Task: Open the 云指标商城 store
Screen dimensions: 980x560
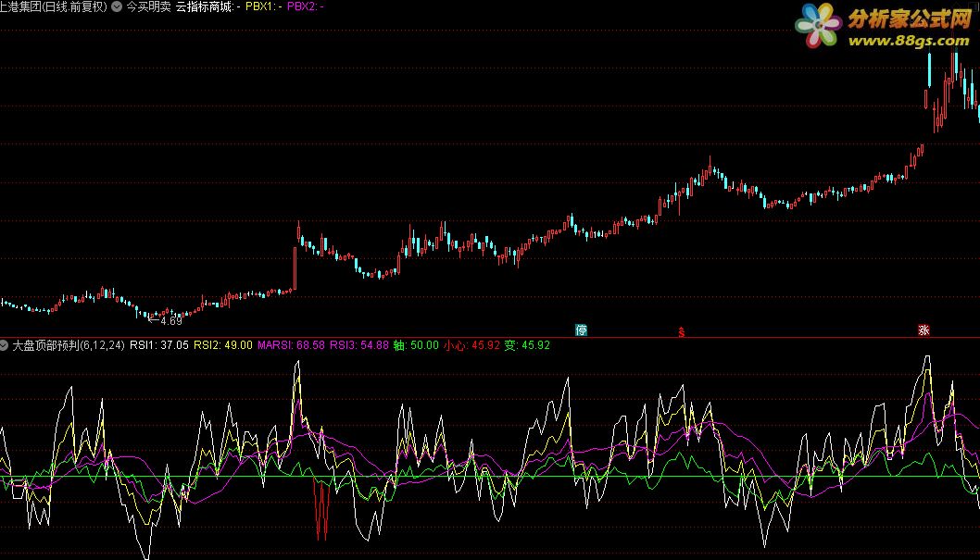Action: 205,6
